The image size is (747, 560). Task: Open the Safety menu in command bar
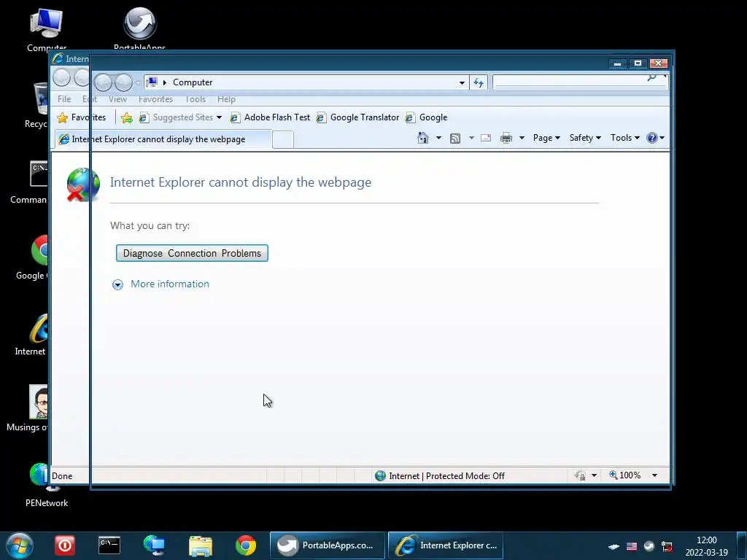(x=585, y=138)
